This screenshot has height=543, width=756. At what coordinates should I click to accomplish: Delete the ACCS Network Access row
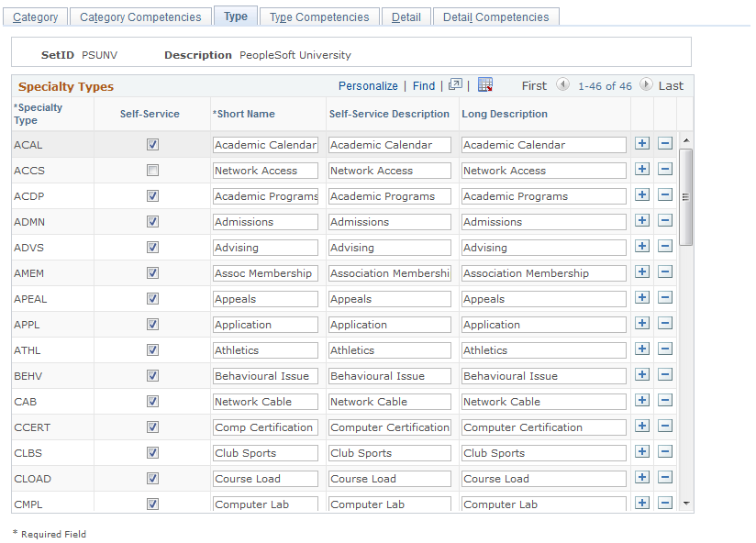(665, 169)
